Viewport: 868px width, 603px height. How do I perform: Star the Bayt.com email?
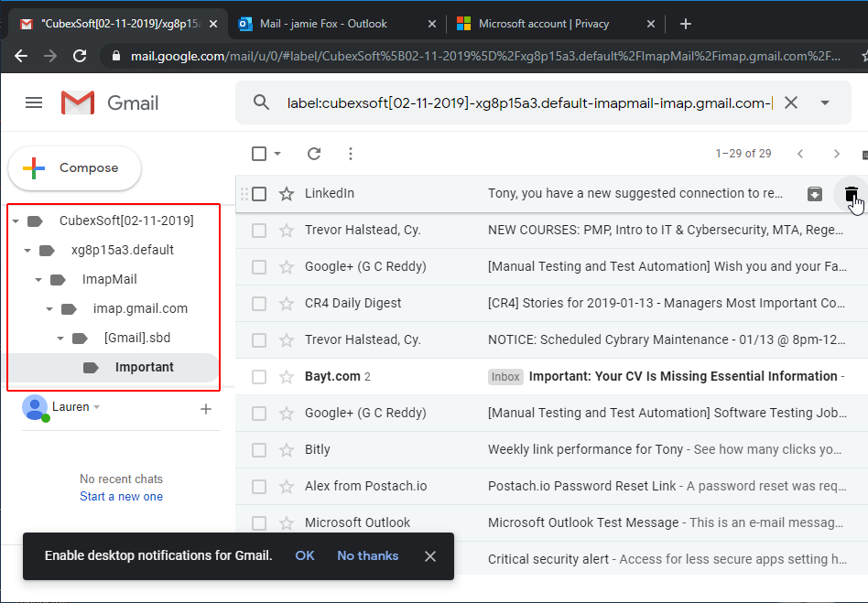(x=287, y=377)
